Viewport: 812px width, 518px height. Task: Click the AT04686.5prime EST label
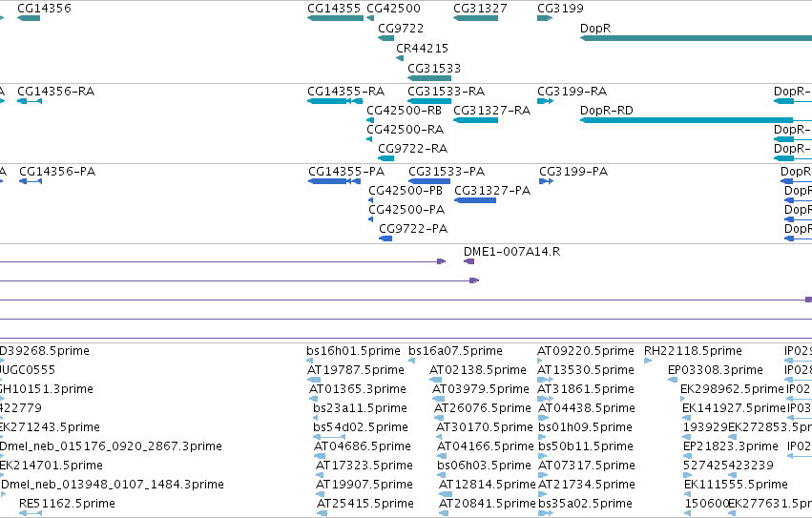tap(363, 447)
